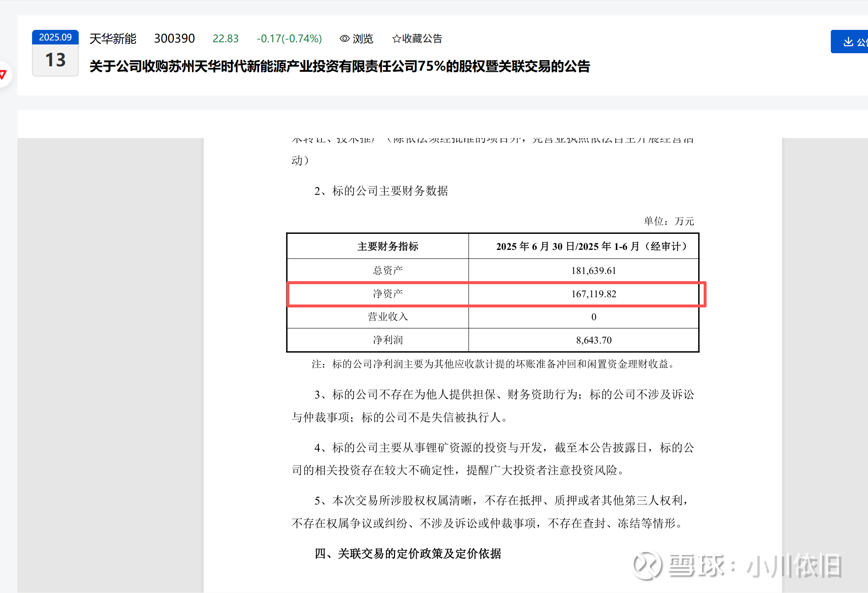The height and width of the screenshot is (593, 868).
Task: Select the highlighted 净资产 table cell
Action: 388,294
